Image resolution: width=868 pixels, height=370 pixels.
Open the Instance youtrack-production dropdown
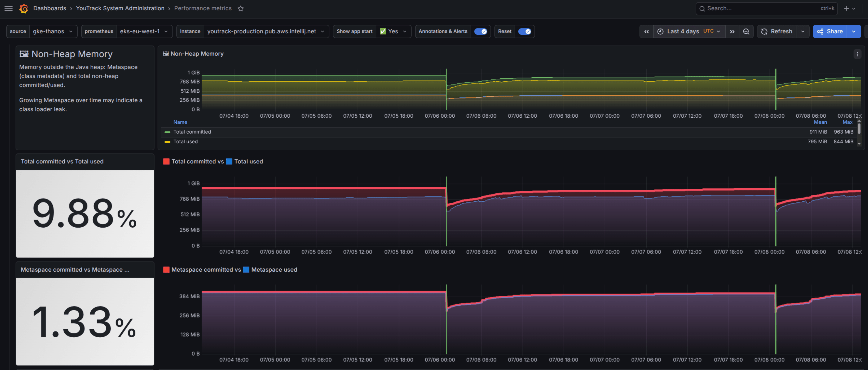pyautogui.click(x=253, y=31)
